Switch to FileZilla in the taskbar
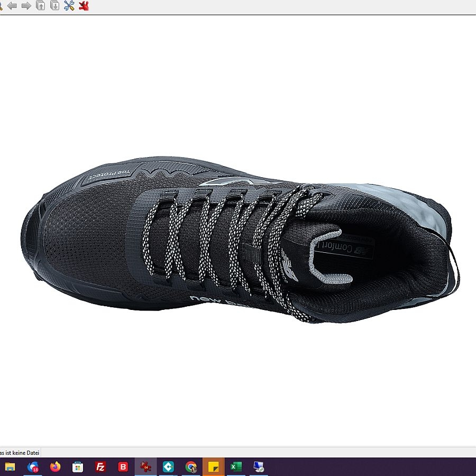Screen dimensions: 476x476 coord(100,466)
